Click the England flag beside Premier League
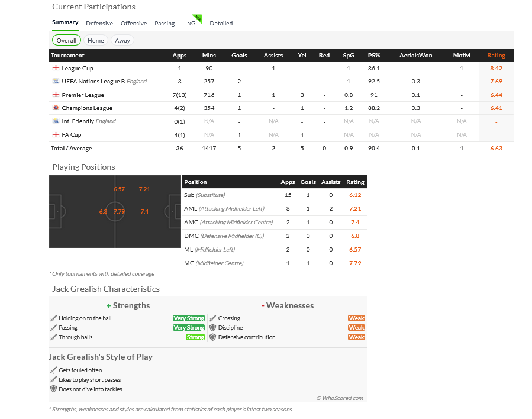Viewport: 532px width, 419px height. [56, 95]
